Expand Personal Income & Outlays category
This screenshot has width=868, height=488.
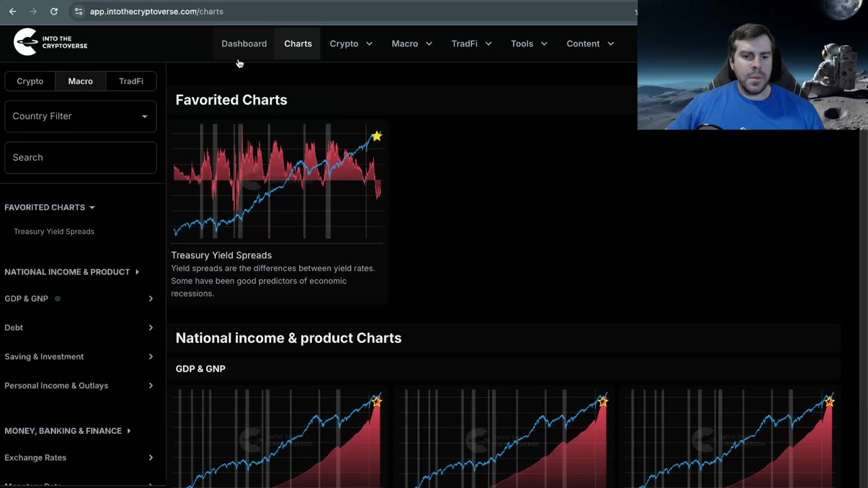pyautogui.click(x=81, y=386)
